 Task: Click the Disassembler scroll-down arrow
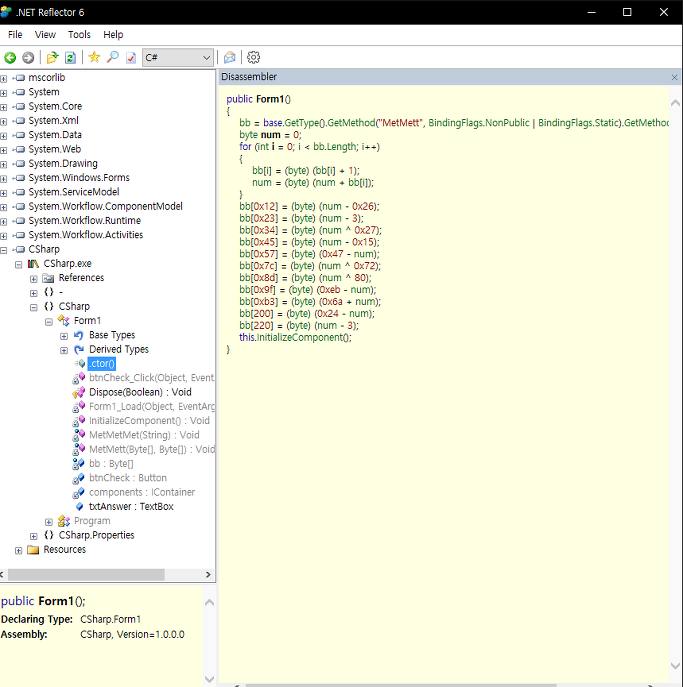point(675,666)
